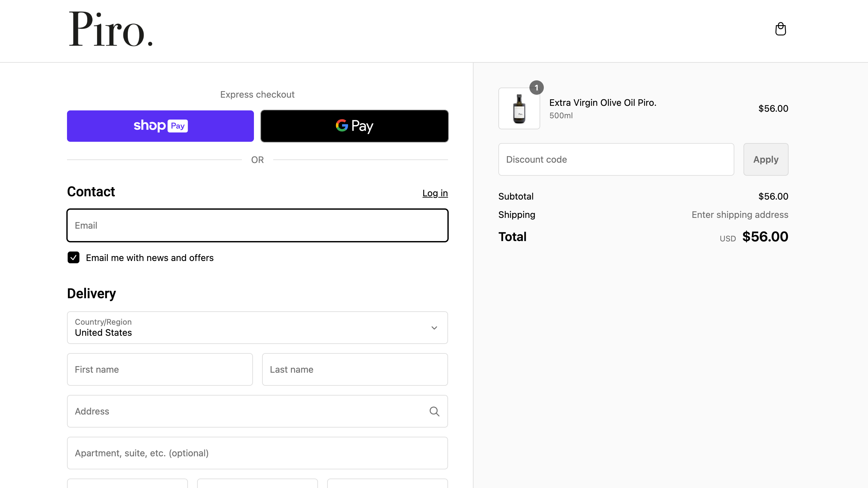Click the Express checkout heading

(x=258, y=94)
